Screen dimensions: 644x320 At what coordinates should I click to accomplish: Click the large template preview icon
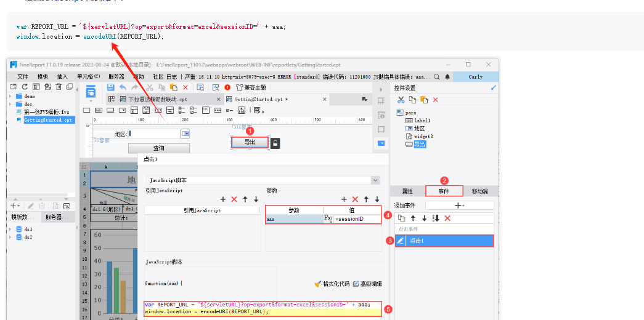pyautogui.click(x=91, y=92)
